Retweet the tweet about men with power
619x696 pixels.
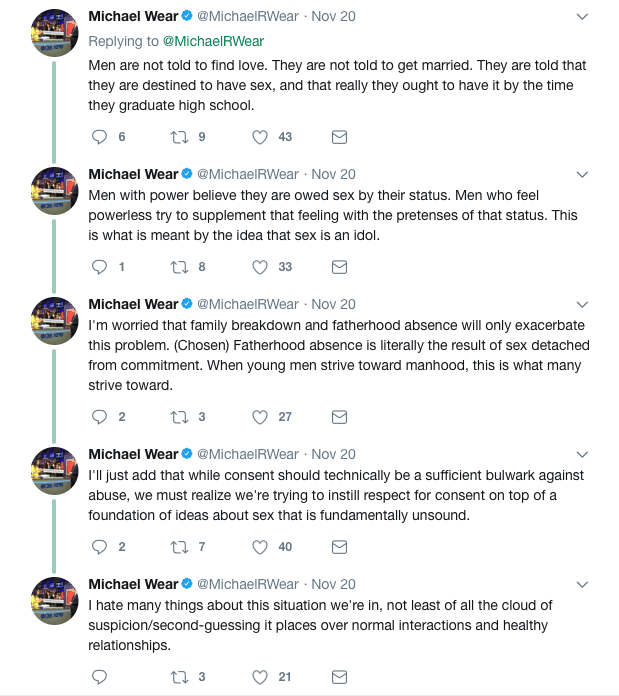(181, 267)
